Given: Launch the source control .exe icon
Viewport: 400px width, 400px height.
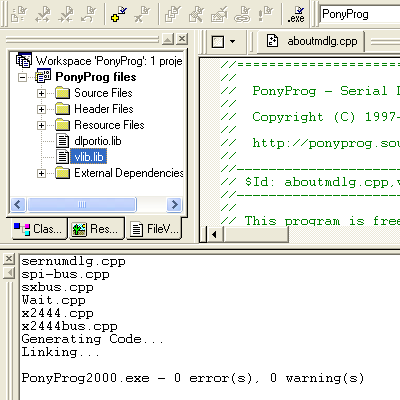Looking at the screenshot, I should (296, 14).
